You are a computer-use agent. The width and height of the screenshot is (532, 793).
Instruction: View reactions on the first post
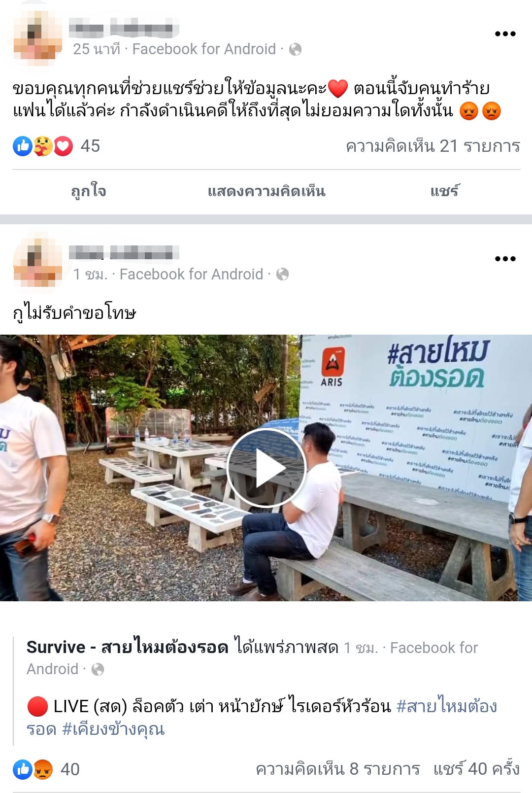[57, 146]
